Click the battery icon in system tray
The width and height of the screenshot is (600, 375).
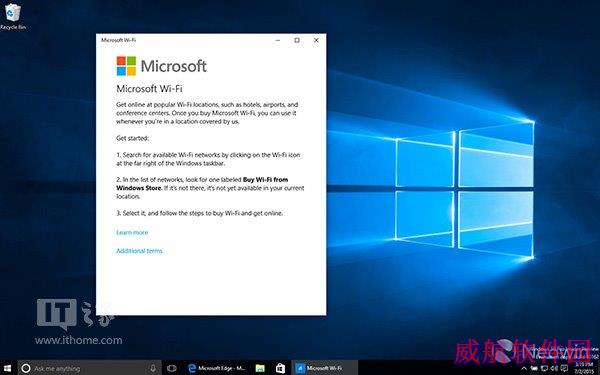(534, 368)
